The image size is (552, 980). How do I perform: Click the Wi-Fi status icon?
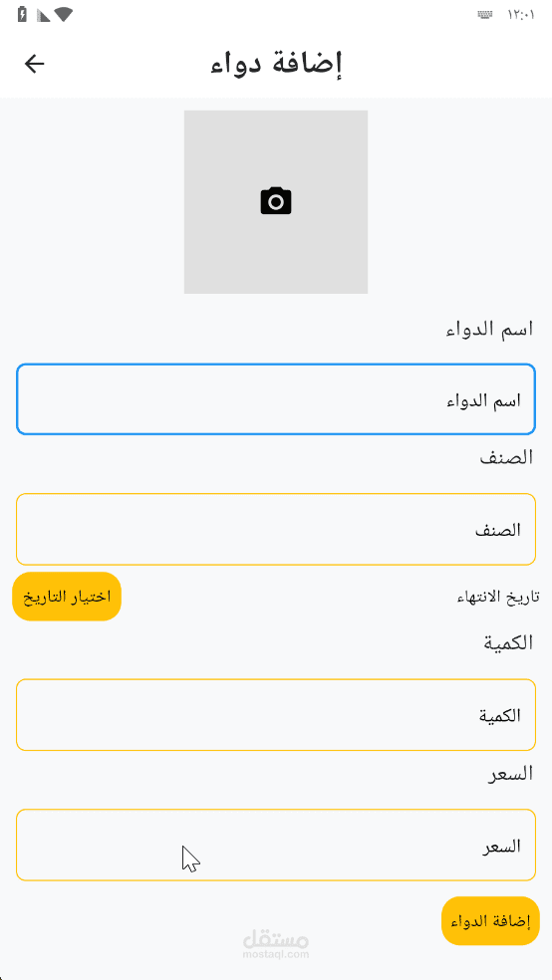(64, 16)
